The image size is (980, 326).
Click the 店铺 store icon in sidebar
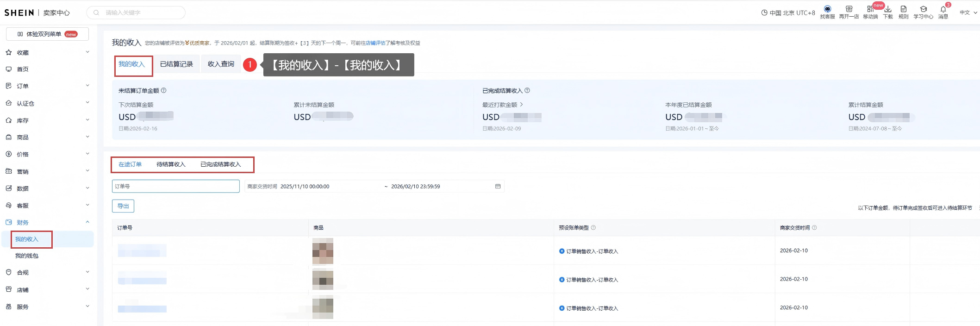tap(8, 289)
